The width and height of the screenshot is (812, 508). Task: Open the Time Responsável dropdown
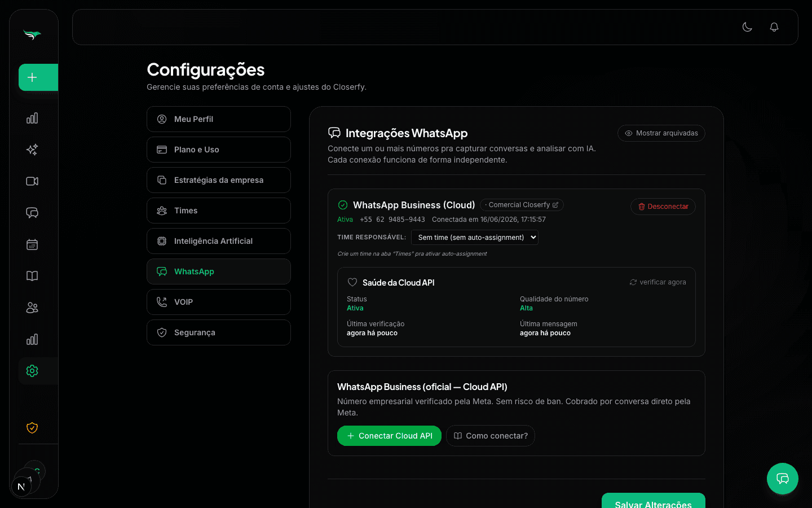475,237
